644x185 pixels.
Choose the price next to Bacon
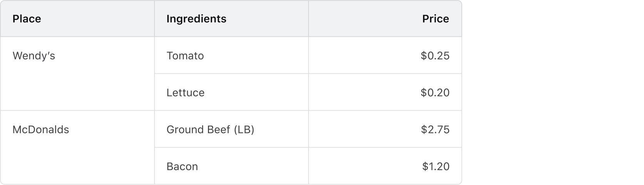436,167
